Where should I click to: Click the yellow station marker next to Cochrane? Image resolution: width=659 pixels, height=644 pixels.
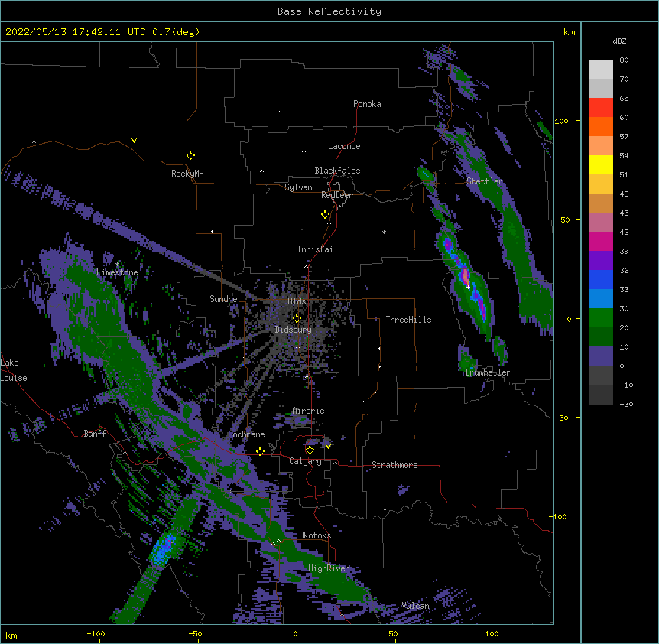point(260,451)
